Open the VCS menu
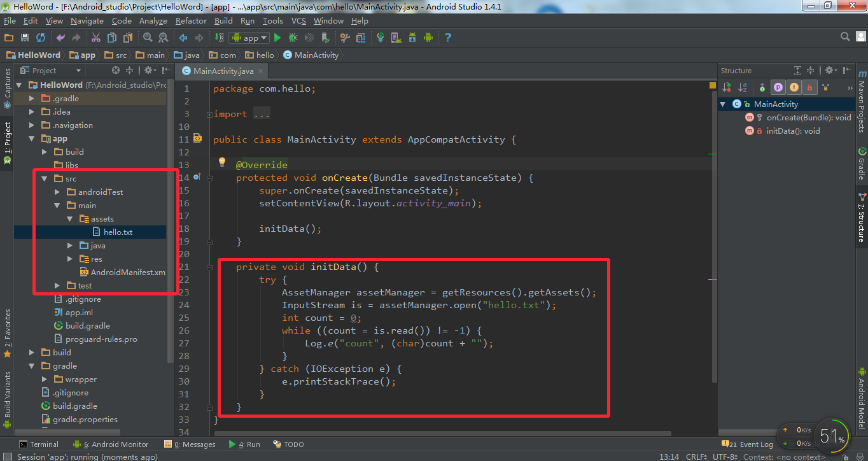Viewport: 868px width, 461px height. click(298, 20)
